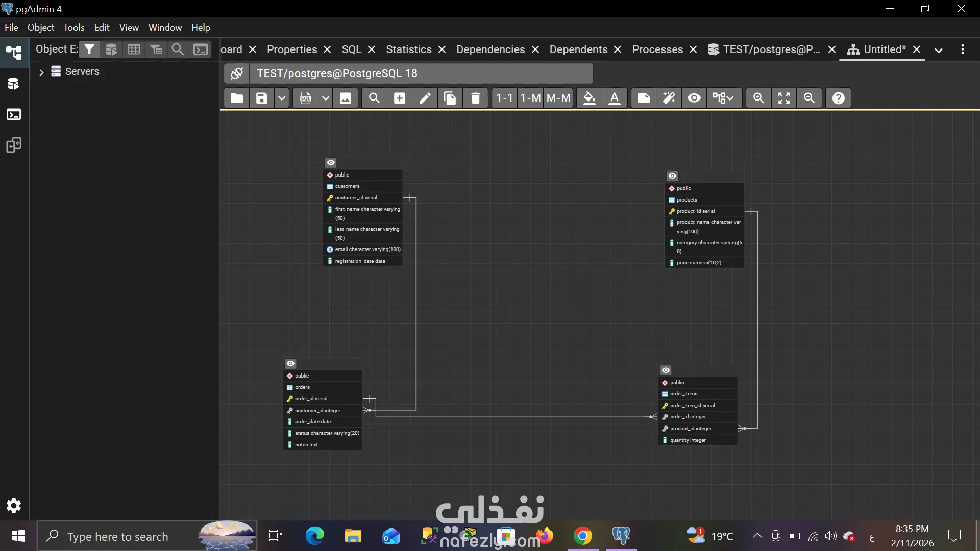Close the Processes tab
This screenshot has height=551, width=980.
tap(693, 49)
